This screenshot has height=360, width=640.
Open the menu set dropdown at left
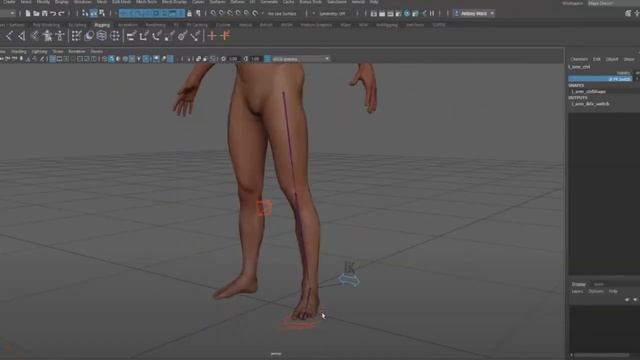click(x=8, y=13)
